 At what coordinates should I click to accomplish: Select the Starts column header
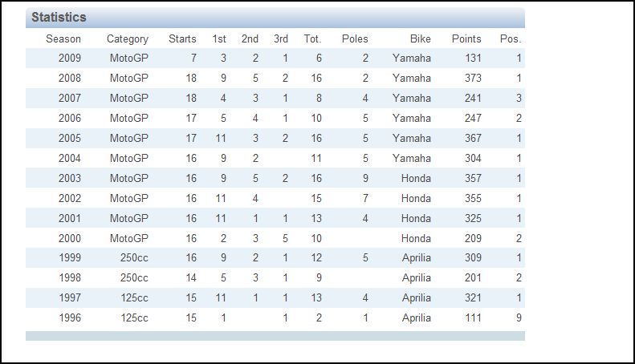pos(182,38)
